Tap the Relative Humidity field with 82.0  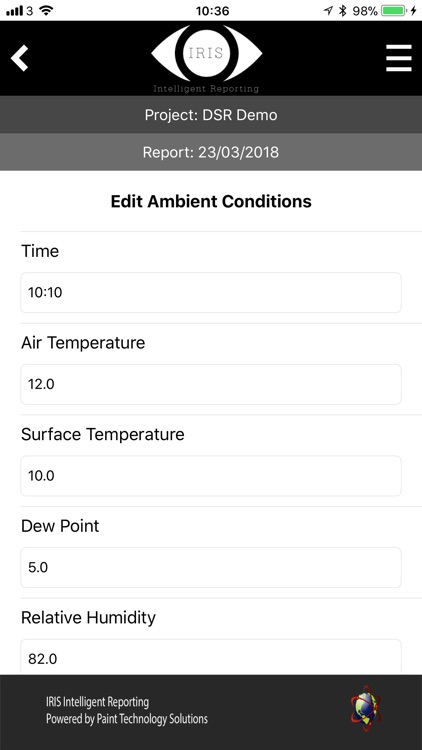211,657
